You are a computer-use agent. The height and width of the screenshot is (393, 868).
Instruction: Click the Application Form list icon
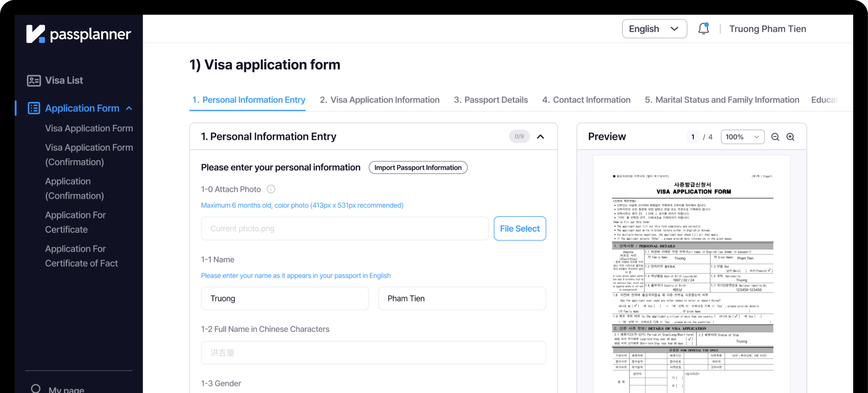pyautogui.click(x=34, y=108)
